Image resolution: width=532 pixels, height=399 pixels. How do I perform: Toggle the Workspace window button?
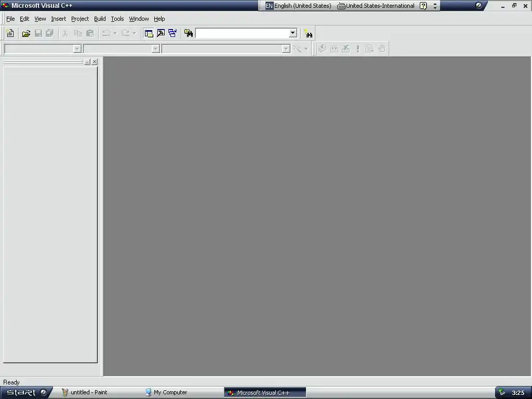point(149,33)
